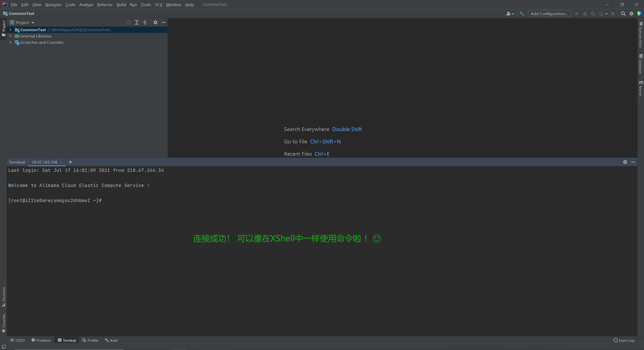Open the Event Log
The image size is (644, 350).
pyautogui.click(x=624, y=340)
